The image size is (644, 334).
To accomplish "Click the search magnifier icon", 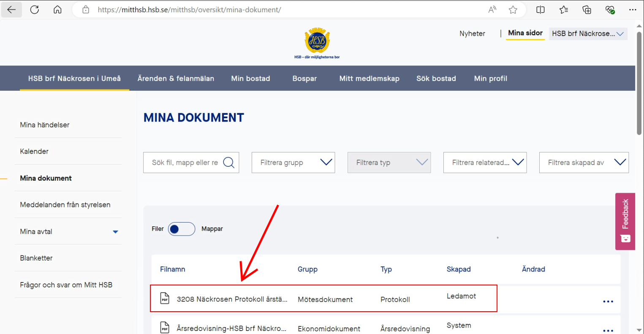I will pyautogui.click(x=228, y=163).
